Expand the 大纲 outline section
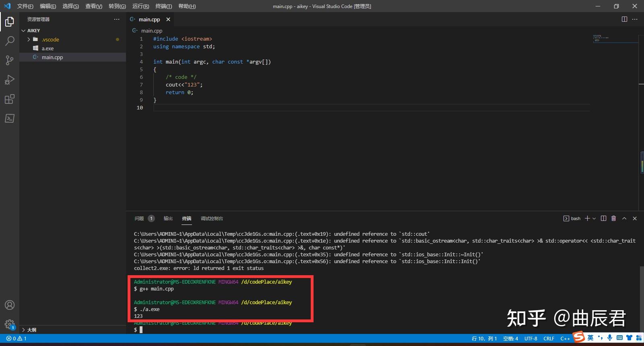 click(x=72, y=330)
